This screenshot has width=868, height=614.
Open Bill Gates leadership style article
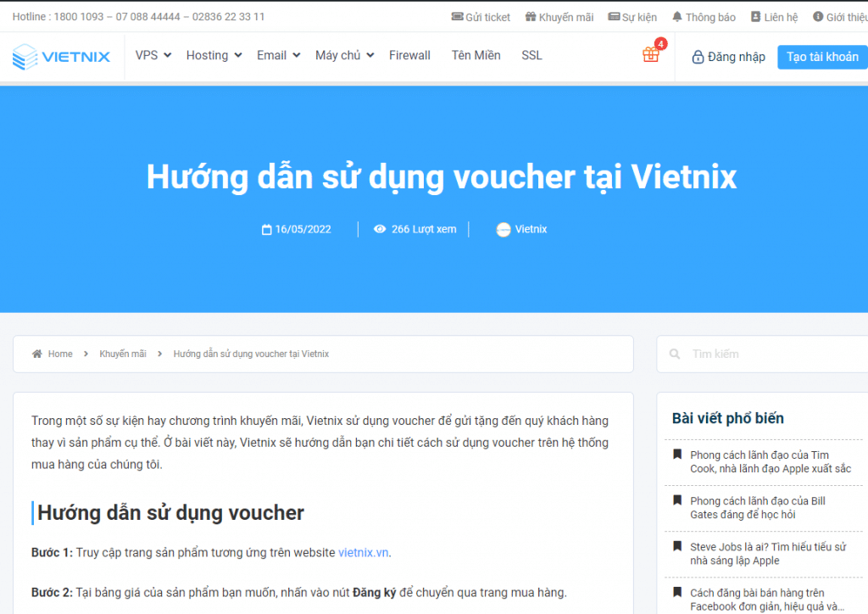(x=758, y=508)
